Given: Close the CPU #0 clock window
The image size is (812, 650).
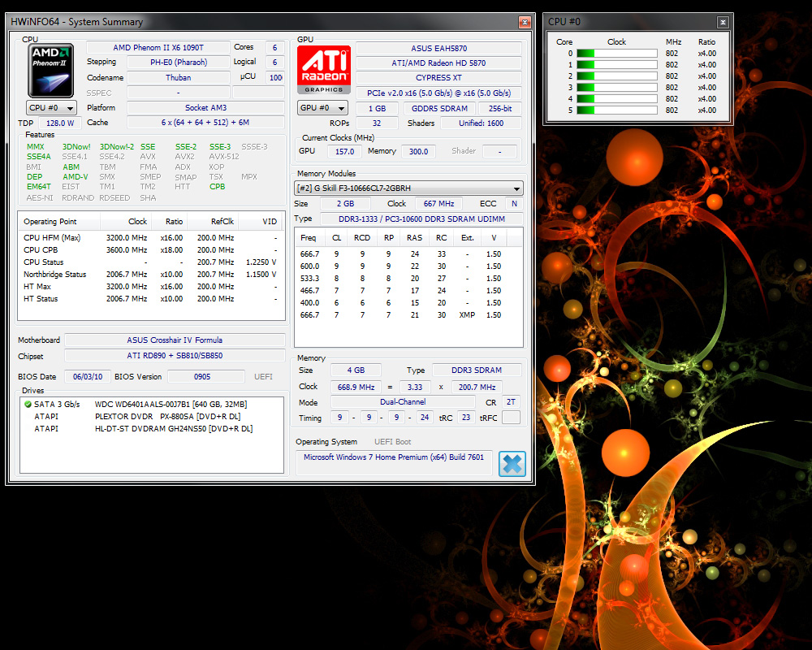Looking at the screenshot, I should (x=723, y=22).
